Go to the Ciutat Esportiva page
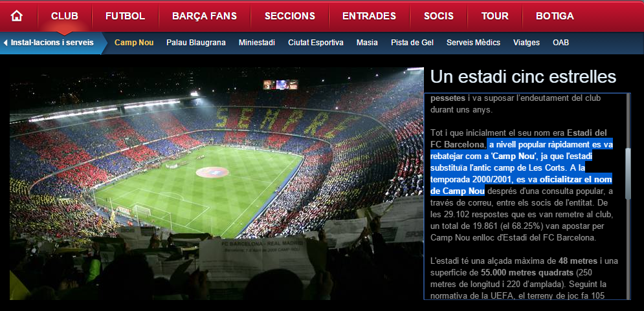 [316, 43]
